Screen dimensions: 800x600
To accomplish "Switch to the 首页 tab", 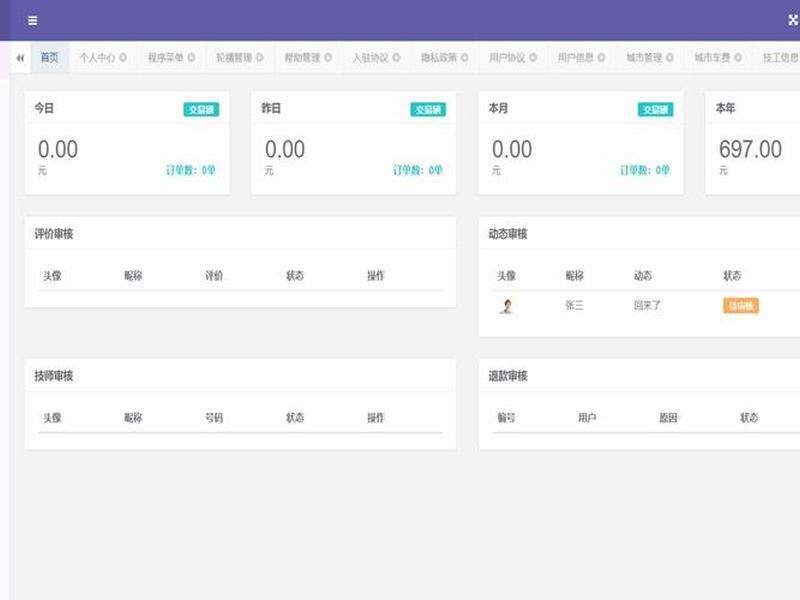I will click(49, 58).
